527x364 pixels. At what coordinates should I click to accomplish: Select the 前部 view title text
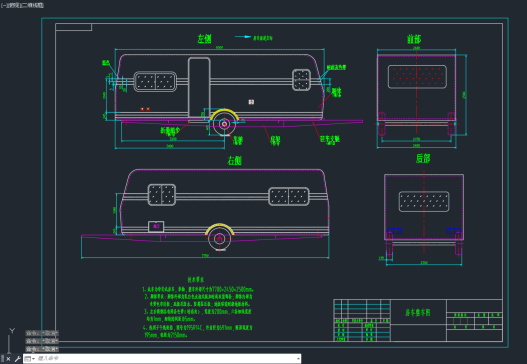tap(414, 39)
